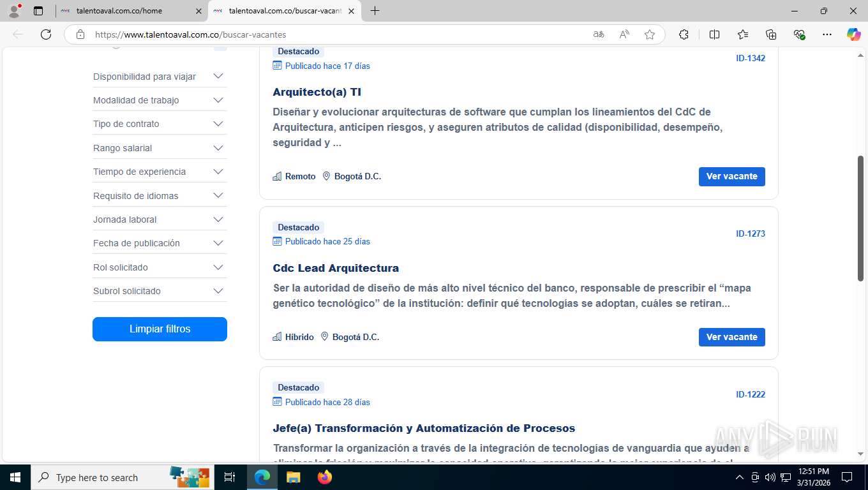
Task: Open the Collections icon in toolbar
Action: coord(771,34)
